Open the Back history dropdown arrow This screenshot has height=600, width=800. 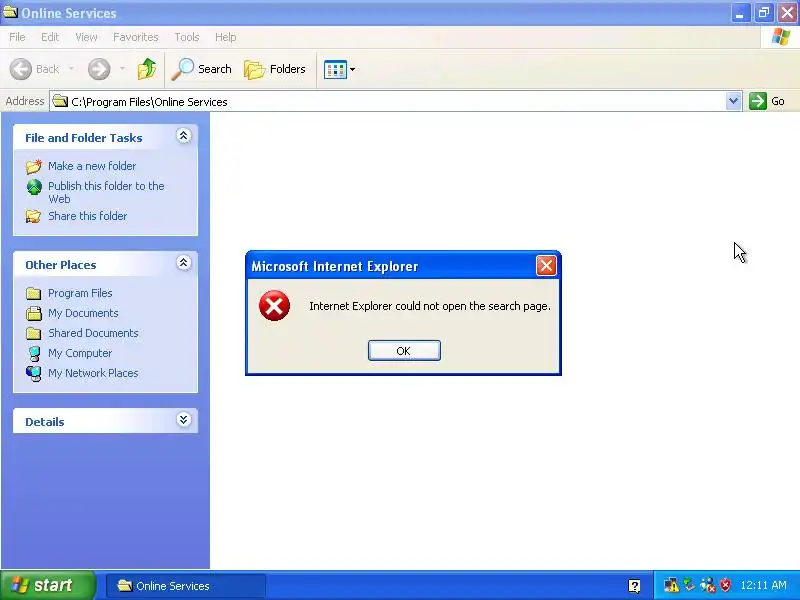tap(71, 69)
